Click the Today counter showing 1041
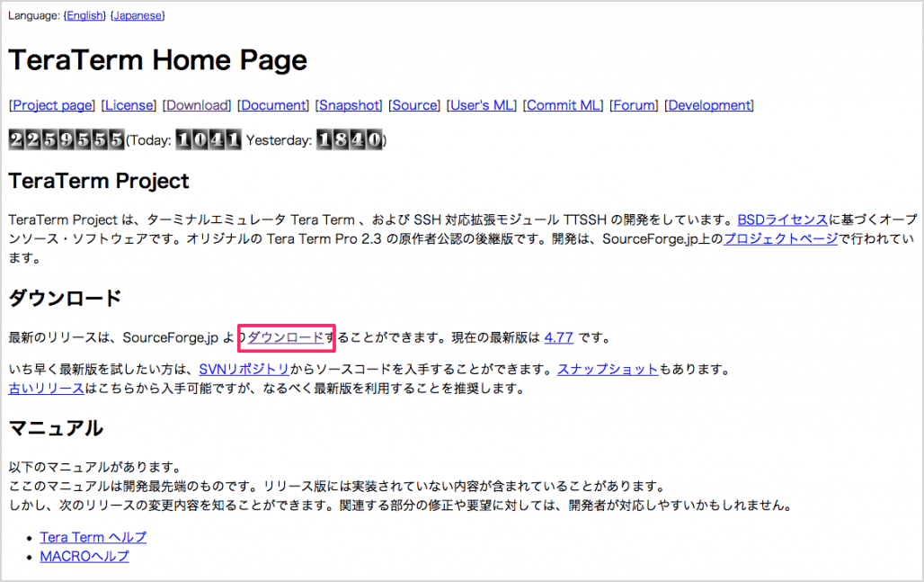924x582 pixels. coord(209,139)
